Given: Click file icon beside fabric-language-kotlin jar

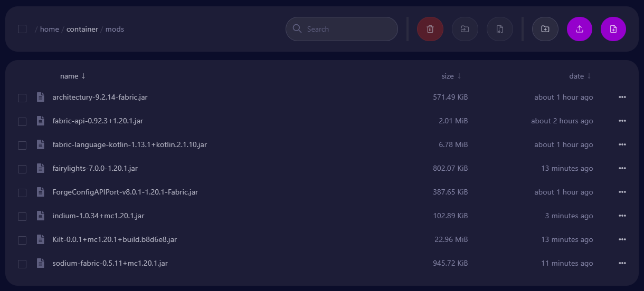Looking at the screenshot, I should coord(40,144).
